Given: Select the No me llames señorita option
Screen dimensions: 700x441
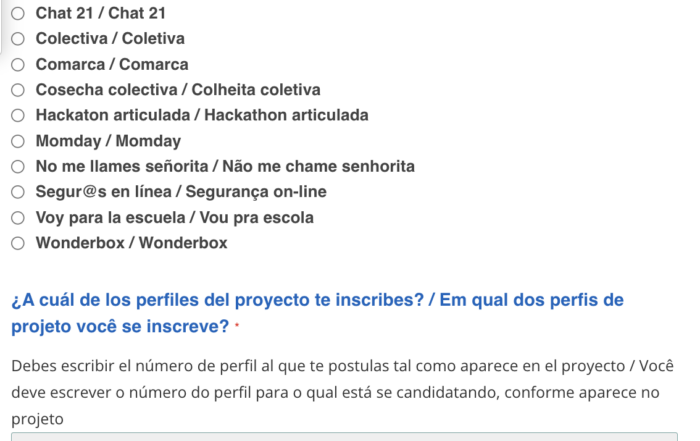Looking at the screenshot, I should point(18,167).
